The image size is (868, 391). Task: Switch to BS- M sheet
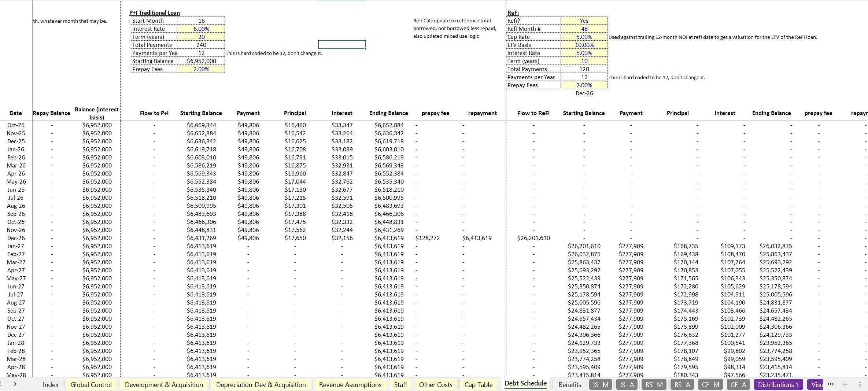[654, 384]
